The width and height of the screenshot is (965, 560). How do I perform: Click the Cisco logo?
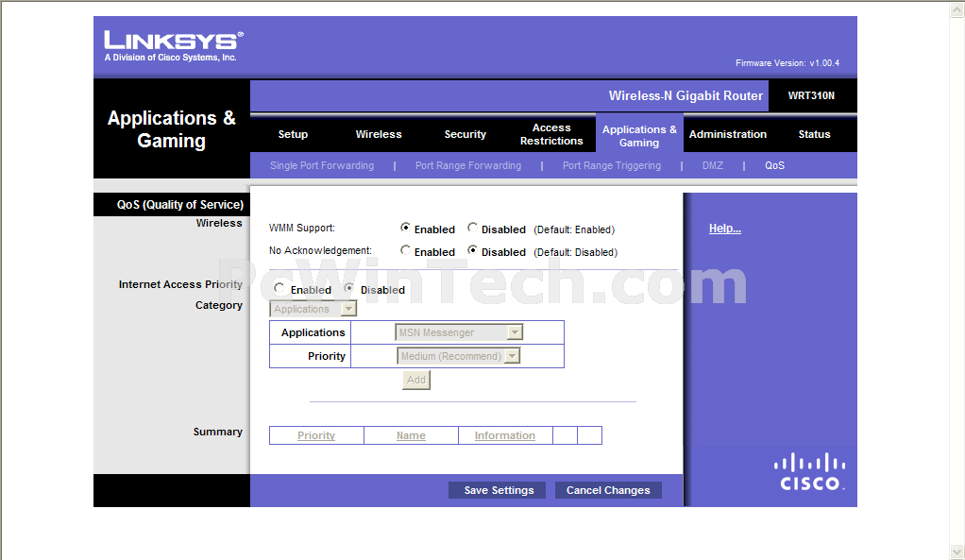[x=809, y=472]
